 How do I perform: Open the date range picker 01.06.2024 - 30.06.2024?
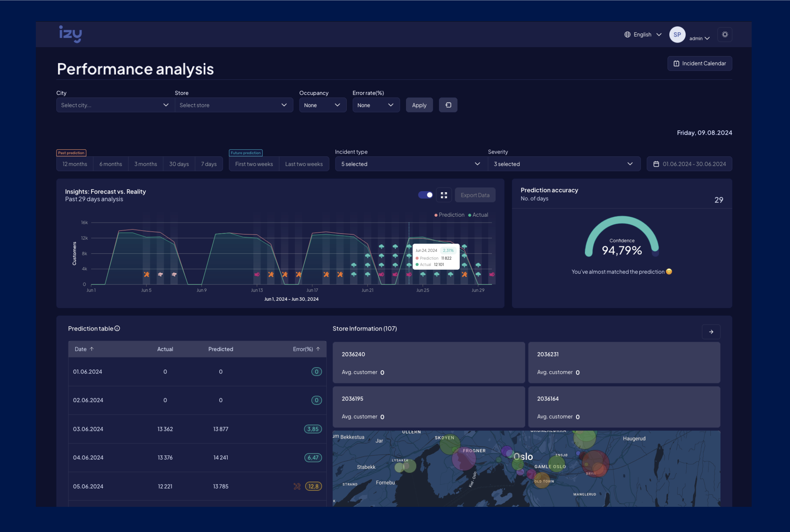point(689,164)
